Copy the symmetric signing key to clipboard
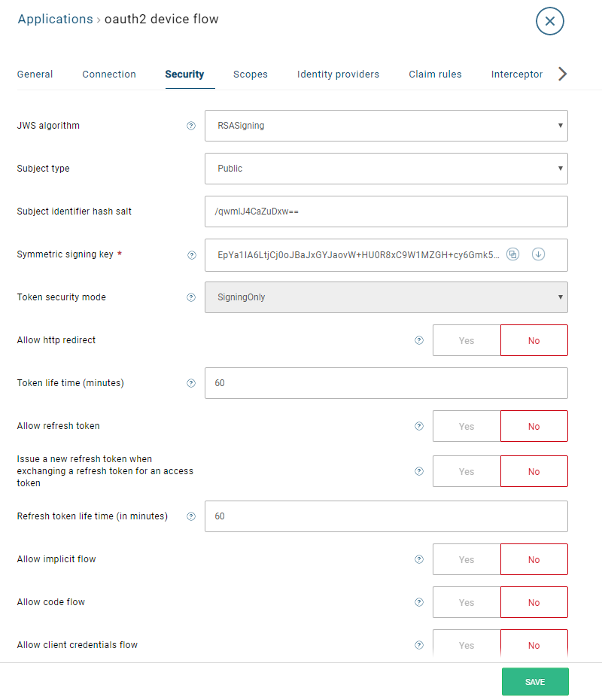 click(x=512, y=254)
